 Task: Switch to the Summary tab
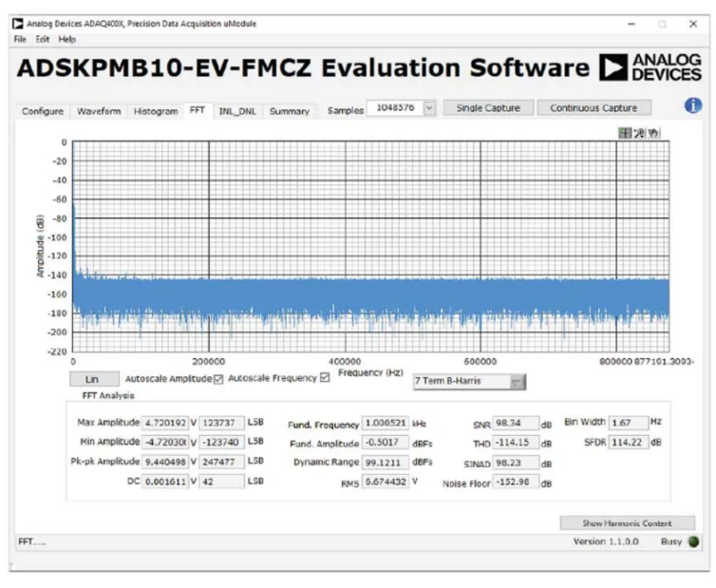[290, 111]
